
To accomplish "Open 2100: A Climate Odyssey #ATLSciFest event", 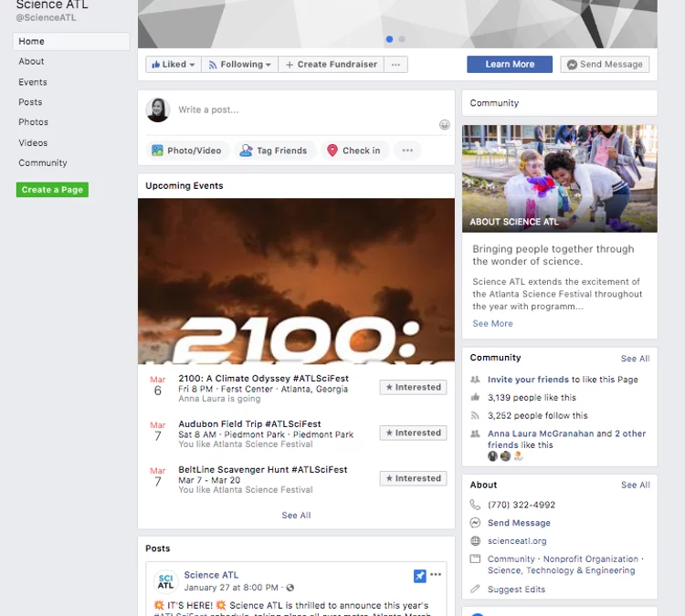I will pyautogui.click(x=263, y=379).
